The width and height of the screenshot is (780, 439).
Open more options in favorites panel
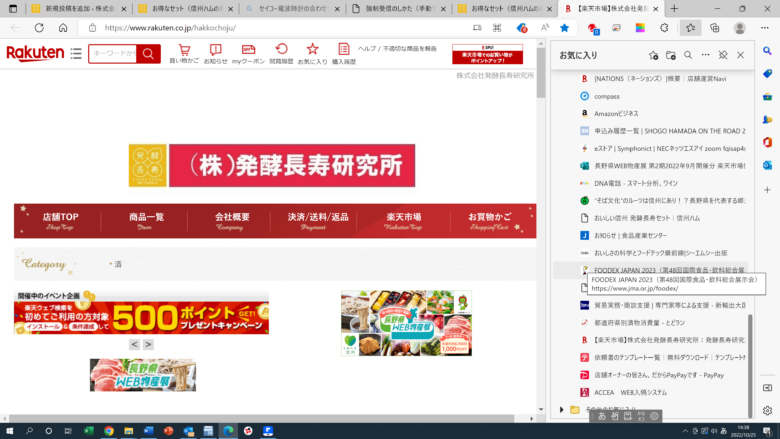coord(705,55)
